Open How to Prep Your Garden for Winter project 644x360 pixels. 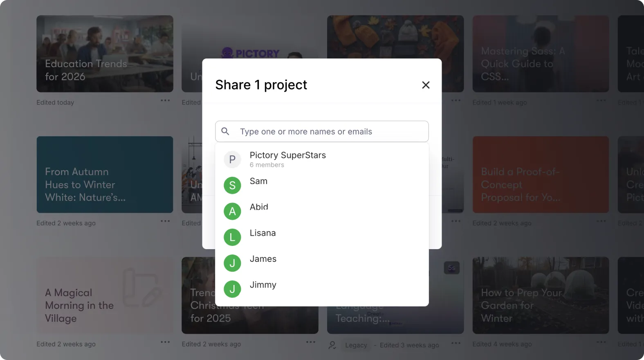541,295
